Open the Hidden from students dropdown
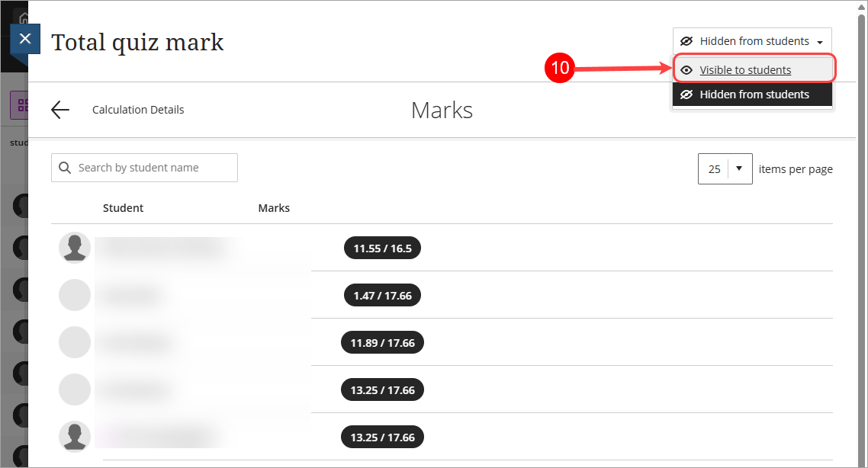868x468 pixels. pyautogui.click(x=752, y=41)
